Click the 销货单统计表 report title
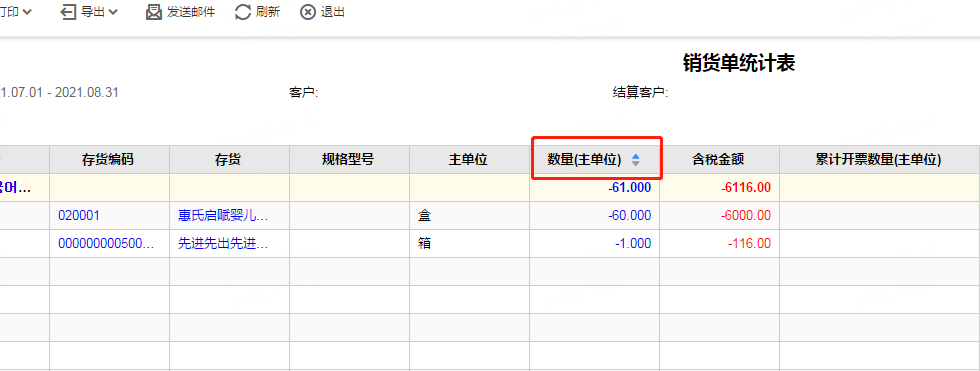980x371 pixels. tap(739, 63)
